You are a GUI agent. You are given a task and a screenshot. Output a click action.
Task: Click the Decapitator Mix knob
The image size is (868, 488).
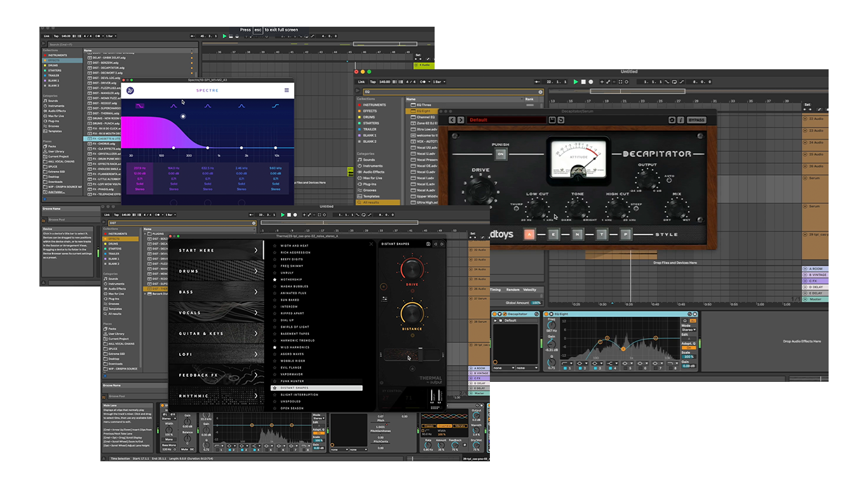click(x=675, y=208)
